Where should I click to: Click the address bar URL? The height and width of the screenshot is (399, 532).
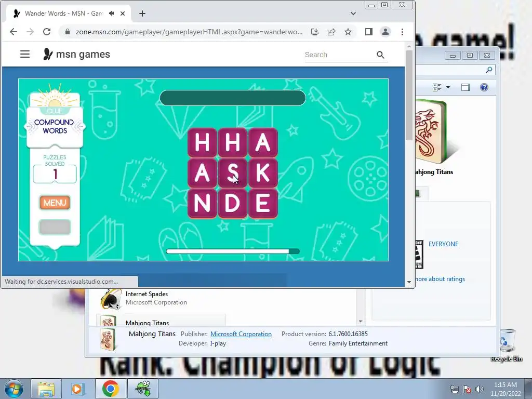coord(189,32)
